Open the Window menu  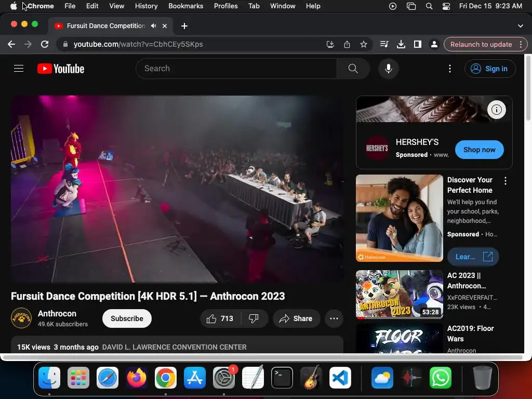coord(283,6)
